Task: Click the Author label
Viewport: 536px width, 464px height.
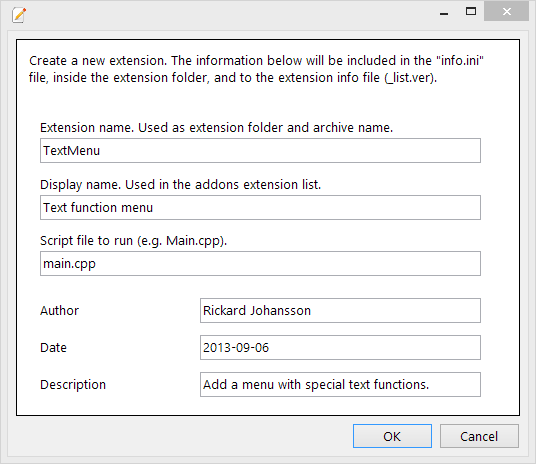Action: (x=59, y=310)
